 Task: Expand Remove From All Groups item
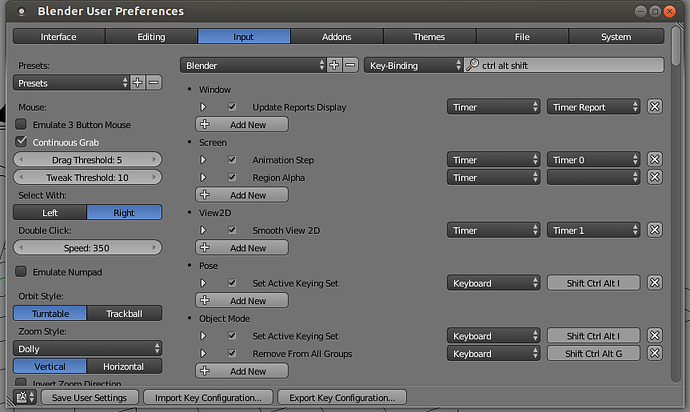[x=203, y=353]
